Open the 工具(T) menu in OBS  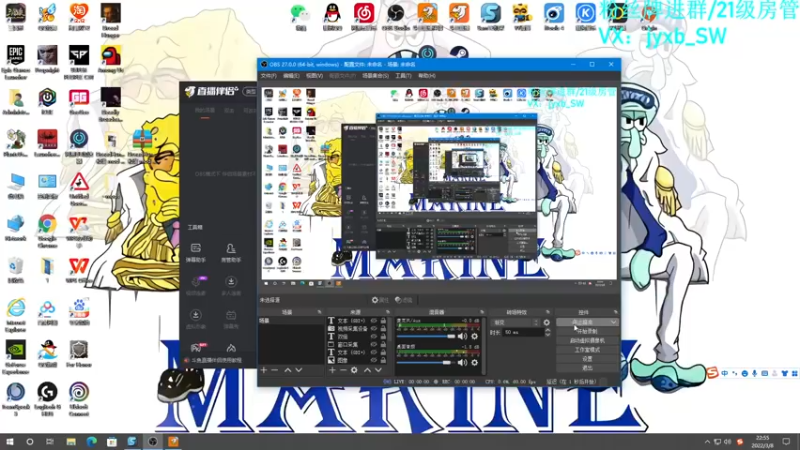[403, 76]
